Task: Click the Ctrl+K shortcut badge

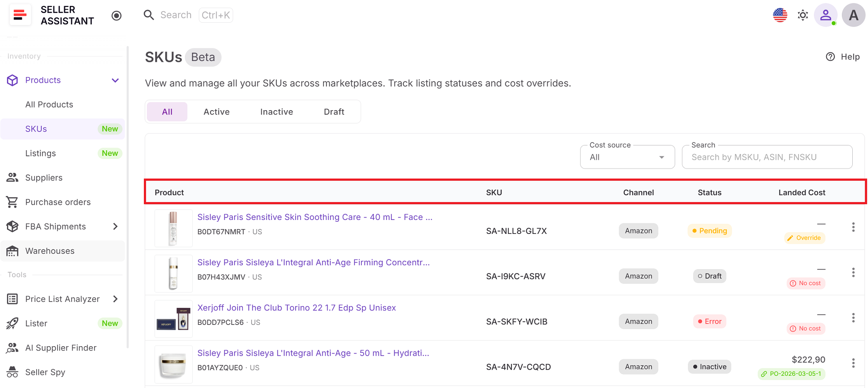Action: [x=216, y=15]
